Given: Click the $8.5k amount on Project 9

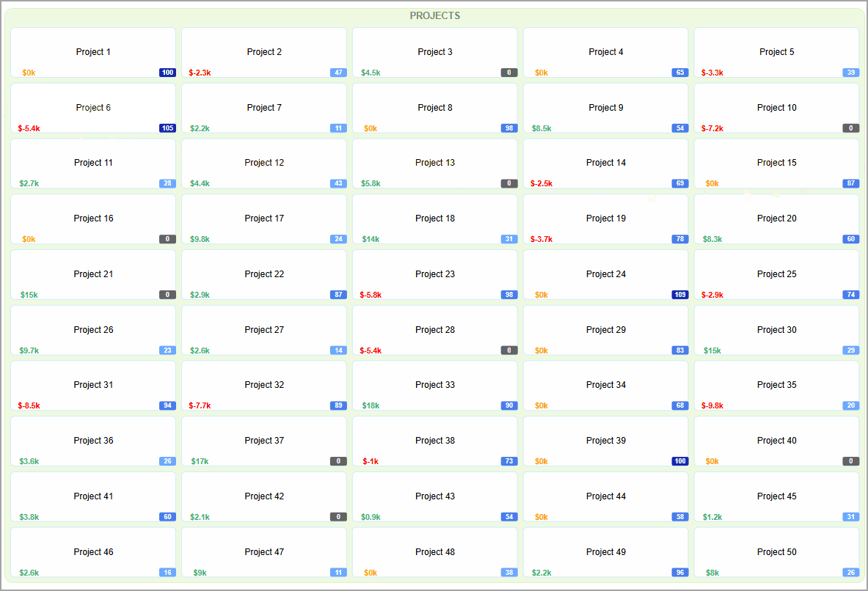Looking at the screenshot, I should (541, 128).
